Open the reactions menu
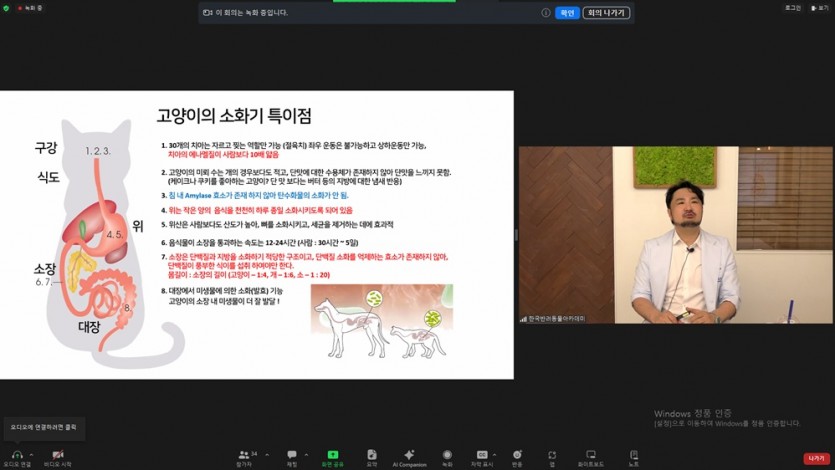The width and height of the screenshot is (835, 470). (x=517, y=458)
